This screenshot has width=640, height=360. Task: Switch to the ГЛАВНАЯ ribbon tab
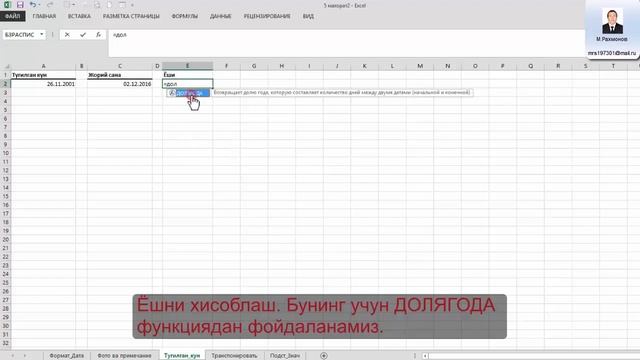click(44, 16)
